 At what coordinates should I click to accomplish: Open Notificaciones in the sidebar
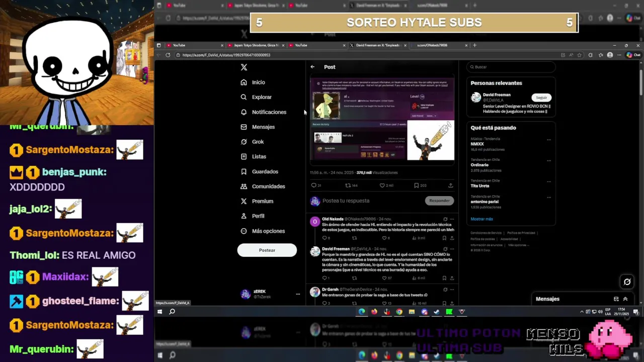(x=263, y=112)
